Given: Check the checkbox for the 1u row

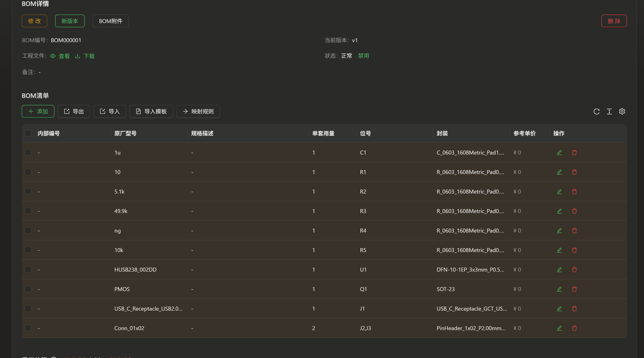Looking at the screenshot, I should (x=28, y=152).
